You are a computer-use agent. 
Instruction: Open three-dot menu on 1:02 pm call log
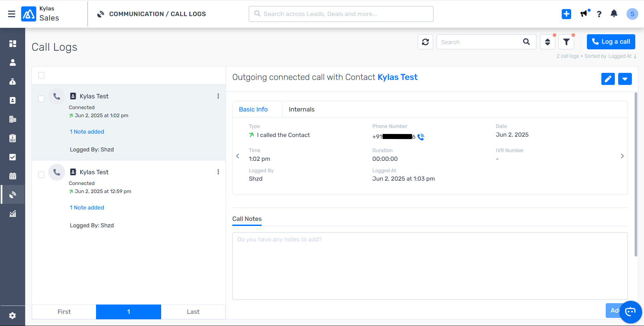218,96
